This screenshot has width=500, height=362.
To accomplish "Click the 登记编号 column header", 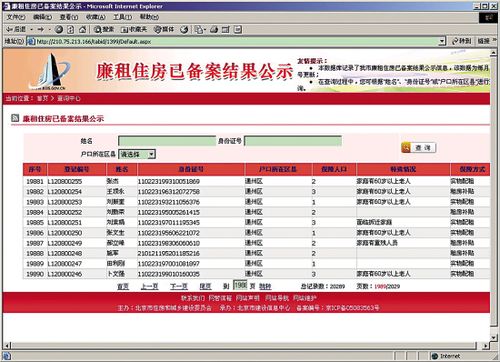I will coord(77,169).
